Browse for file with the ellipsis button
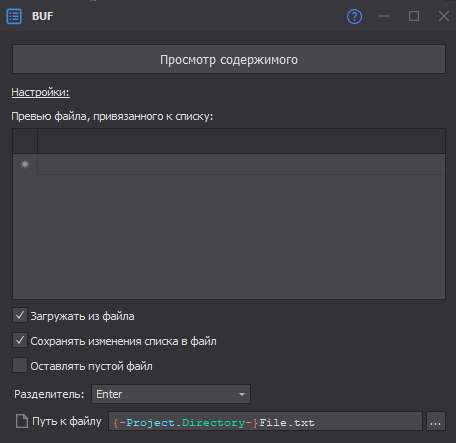The width and height of the screenshot is (456, 443). tap(436, 421)
